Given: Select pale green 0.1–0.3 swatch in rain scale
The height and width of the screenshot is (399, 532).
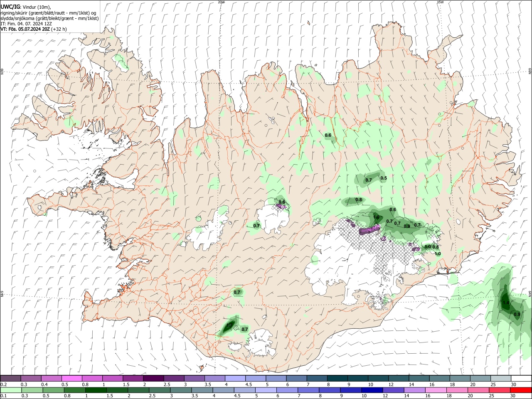Looking at the screenshot, I should 11,390.
